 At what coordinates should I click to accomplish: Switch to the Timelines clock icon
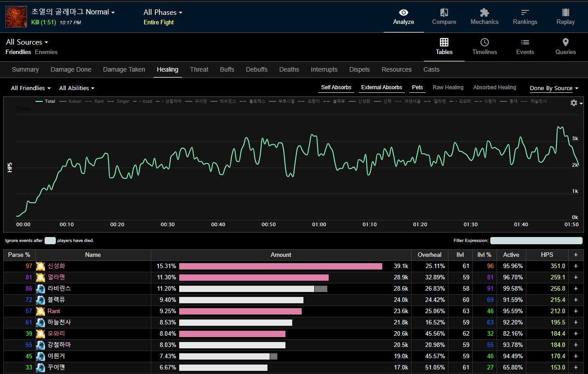[484, 42]
